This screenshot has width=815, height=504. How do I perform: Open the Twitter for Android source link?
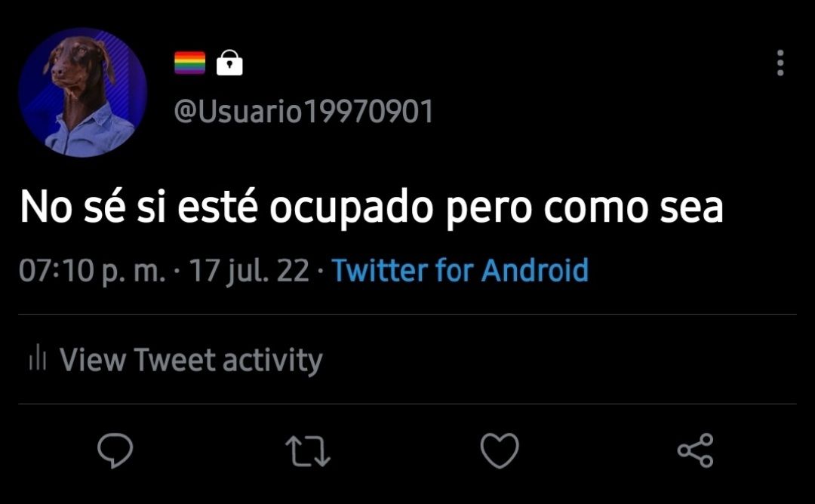(460, 270)
